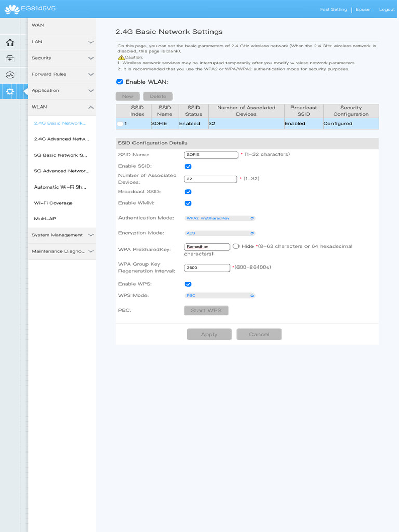
Task: Toggle the Enable WMM checkbox
Action: click(188, 203)
